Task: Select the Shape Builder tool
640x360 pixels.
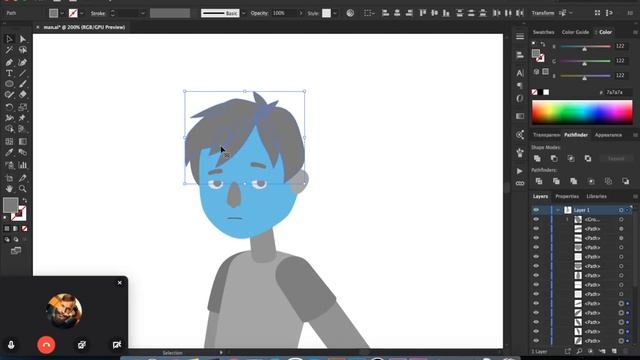Action: tap(9, 129)
